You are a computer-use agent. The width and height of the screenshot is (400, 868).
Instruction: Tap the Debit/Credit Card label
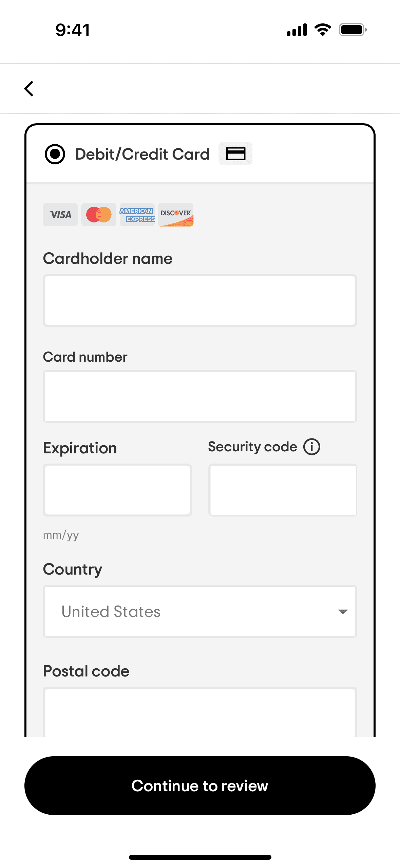142,154
